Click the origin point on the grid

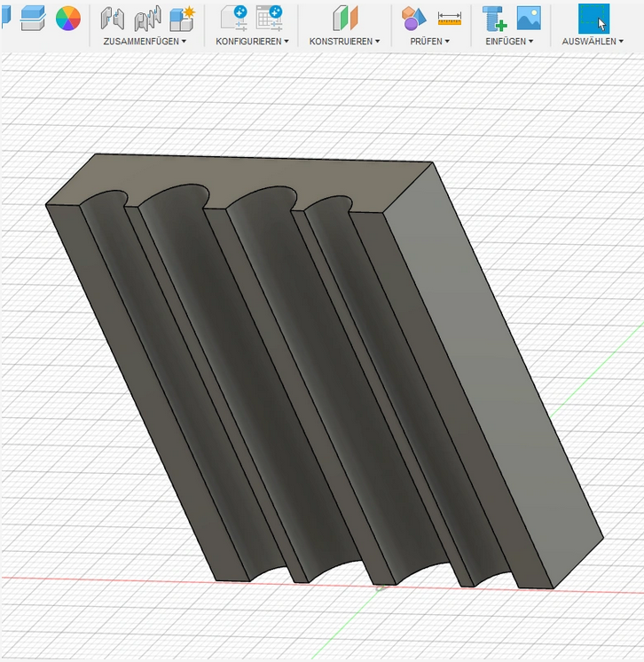pos(380,587)
